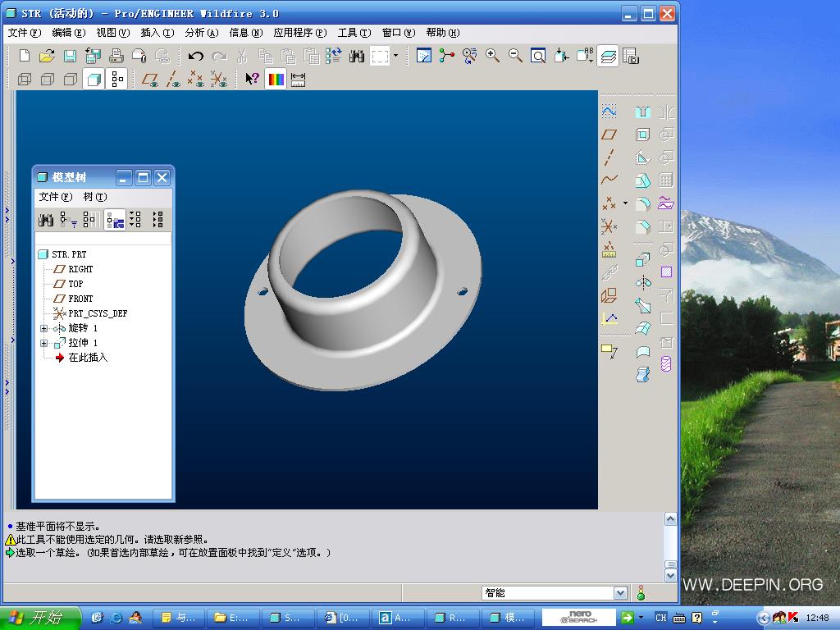The width and height of the screenshot is (840, 630).
Task: Select the Round tool
Action: (x=643, y=203)
